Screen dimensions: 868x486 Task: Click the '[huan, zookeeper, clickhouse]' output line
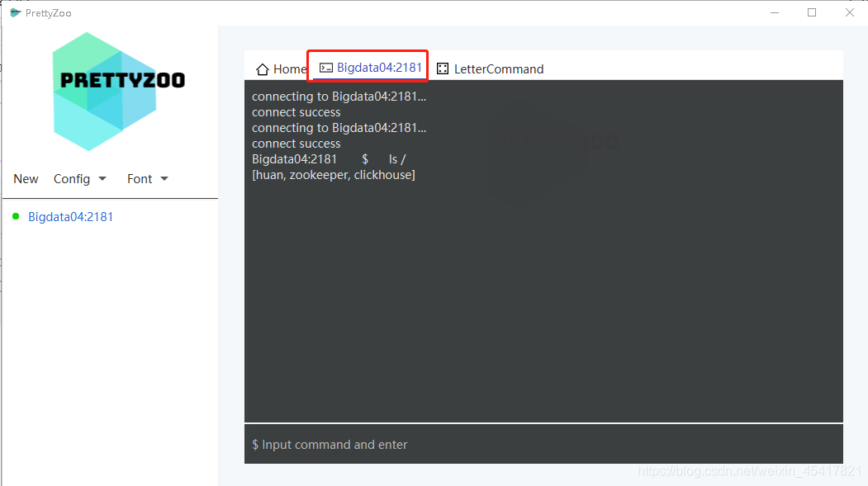[x=334, y=175]
